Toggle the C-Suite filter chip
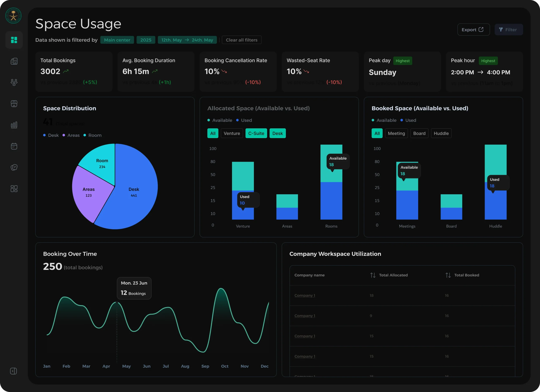Screen dimensions: 540x392 pyautogui.click(x=256, y=133)
